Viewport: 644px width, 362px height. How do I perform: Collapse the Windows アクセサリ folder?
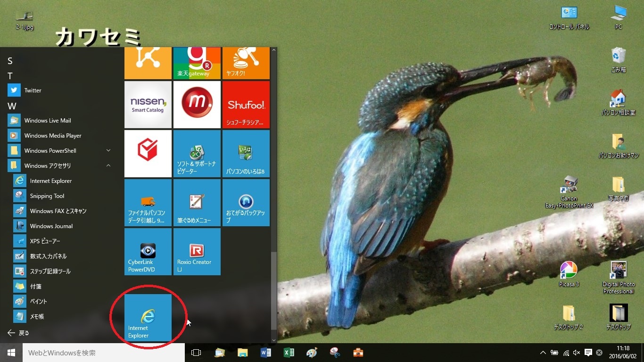pyautogui.click(x=59, y=165)
